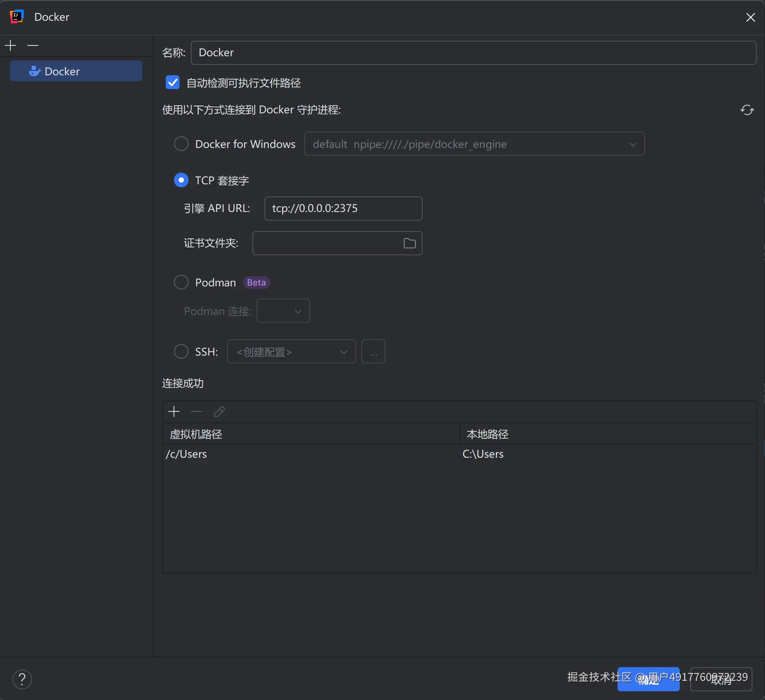Viewport: 765px width, 700px height.
Task: Remove the selected Docker configuration
Action: click(x=33, y=45)
